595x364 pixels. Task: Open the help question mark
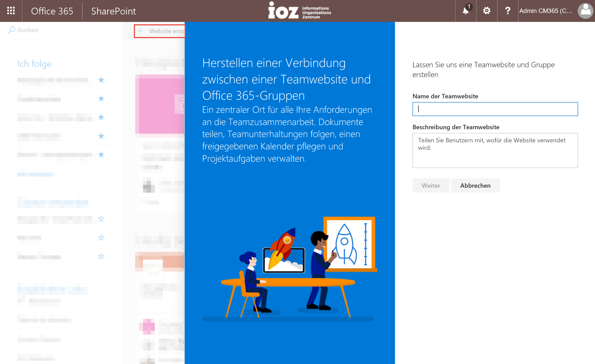click(x=508, y=11)
